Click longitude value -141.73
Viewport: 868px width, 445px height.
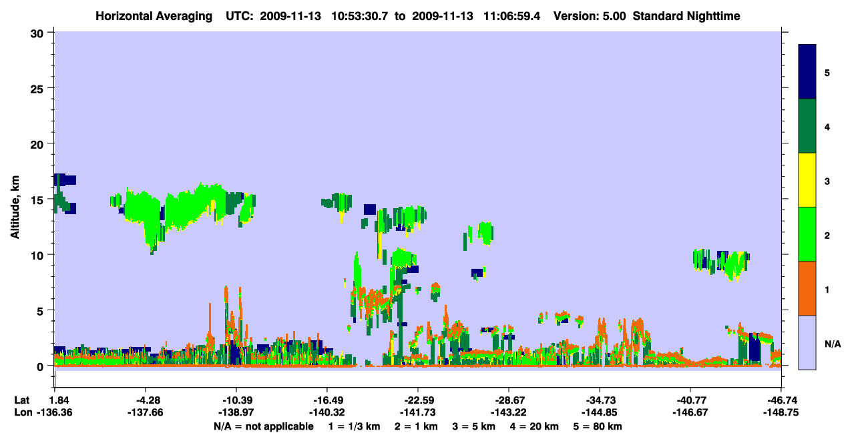[418, 413]
